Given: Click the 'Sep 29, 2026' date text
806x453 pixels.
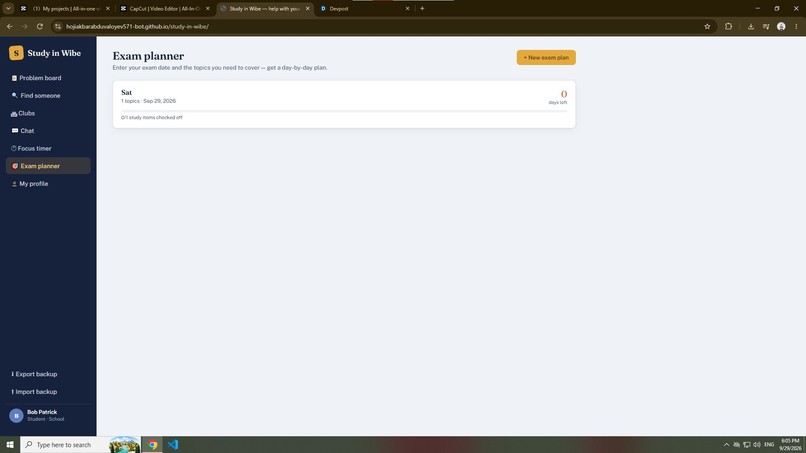Looking at the screenshot, I should click(x=159, y=101).
